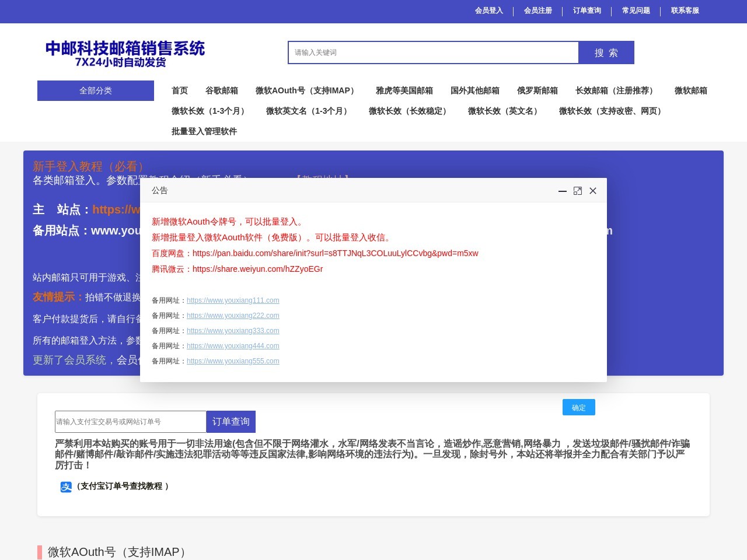
Task: Click the 订单查询 query button
Action: (231, 422)
